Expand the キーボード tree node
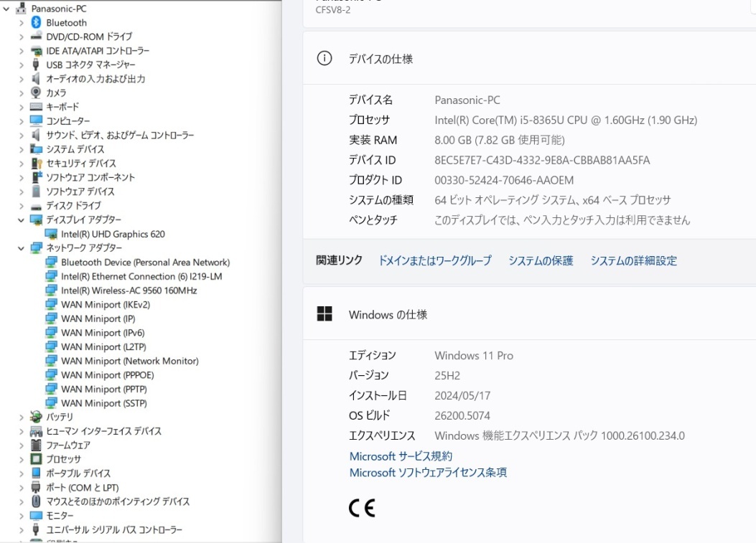This screenshot has width=756, height=543. (x=21, y=107)
